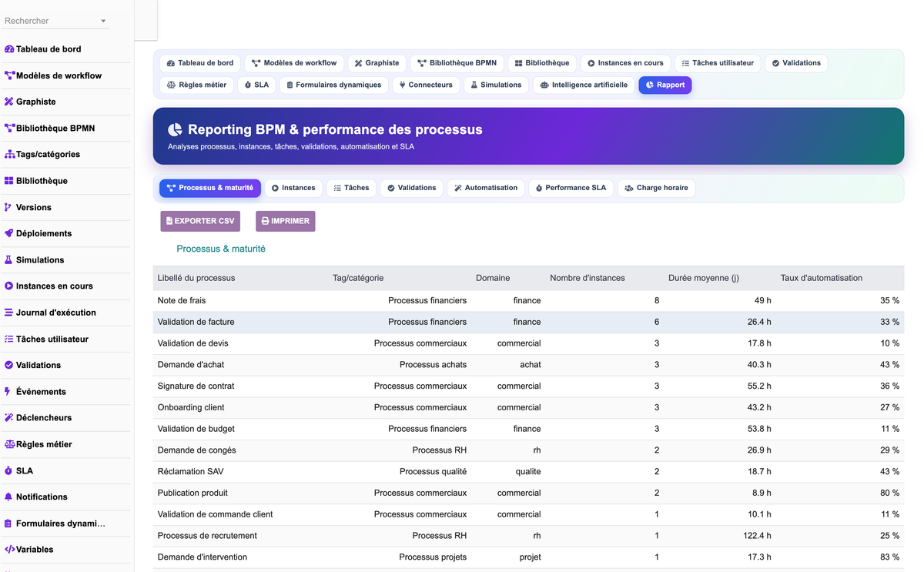Click the robot icon of Intelligence artificielle
Image resolution: width=924 pixels, height=572 pixels.
544,85
